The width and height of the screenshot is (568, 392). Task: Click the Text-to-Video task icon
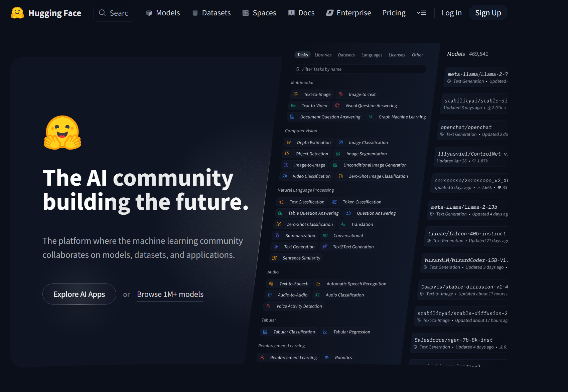coord(293,106)
